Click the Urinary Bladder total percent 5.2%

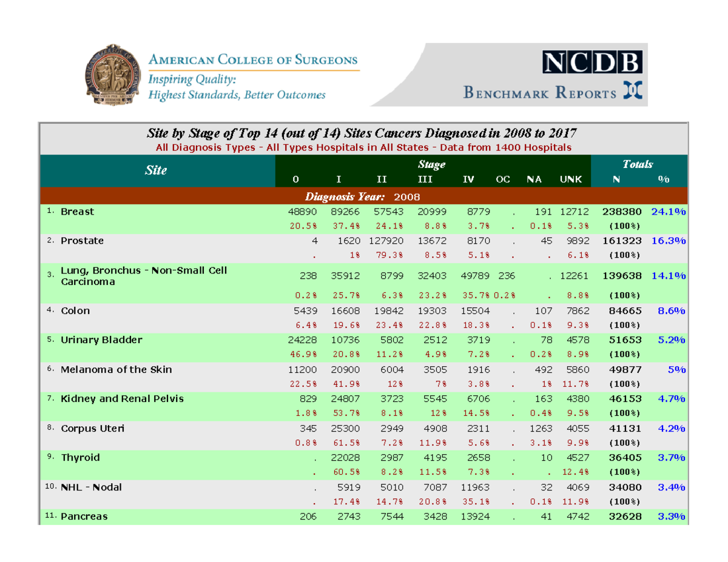(x=672, y=340)
